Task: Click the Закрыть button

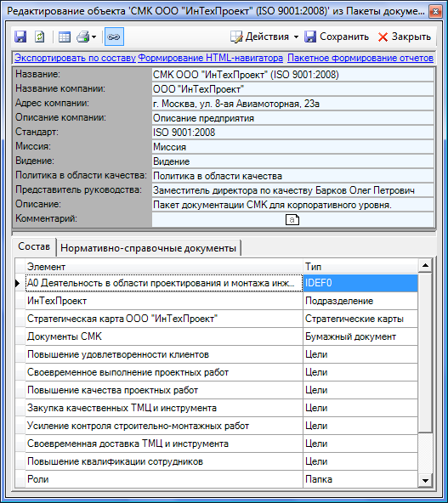Action: click(405, 37)
